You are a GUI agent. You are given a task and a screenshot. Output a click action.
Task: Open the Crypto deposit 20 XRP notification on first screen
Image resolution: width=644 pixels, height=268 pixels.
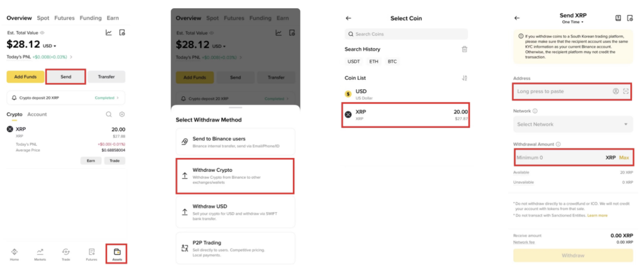pos(65,98)
